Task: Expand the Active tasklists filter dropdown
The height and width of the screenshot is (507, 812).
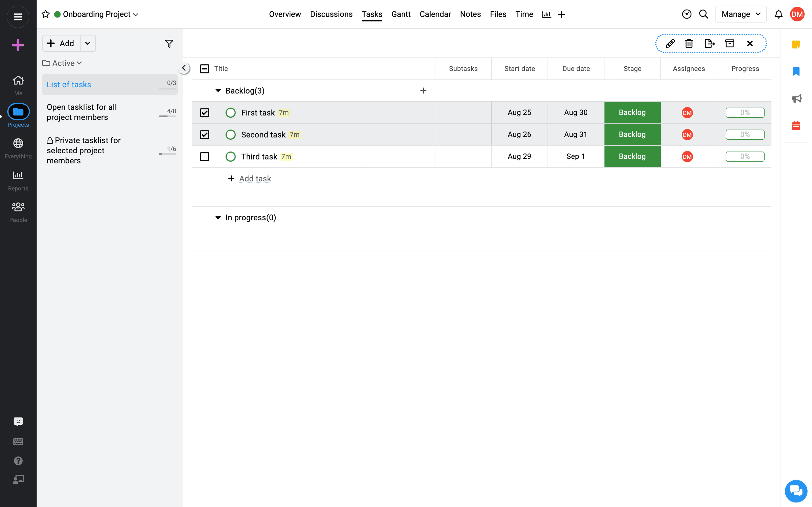Action: (62, 63)
